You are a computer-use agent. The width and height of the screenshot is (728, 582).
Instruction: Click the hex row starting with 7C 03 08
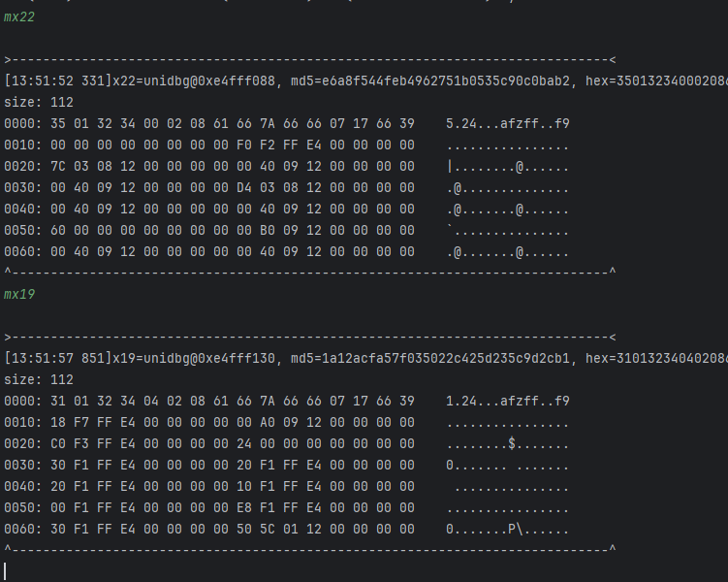231,167
